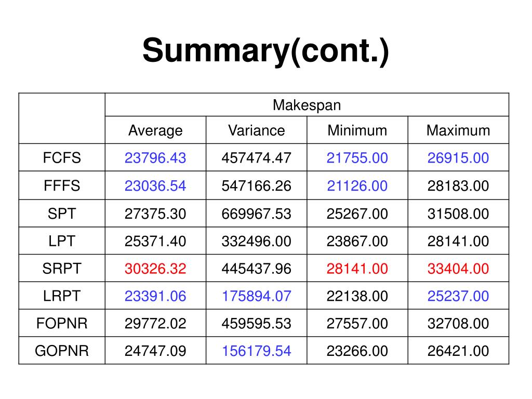Select the LRPT variance 175894.07
The image size is (532, 399).
click(257, 296)
